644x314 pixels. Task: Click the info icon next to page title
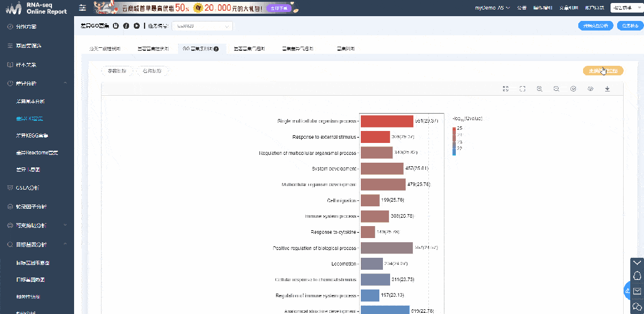coord(126,26)
